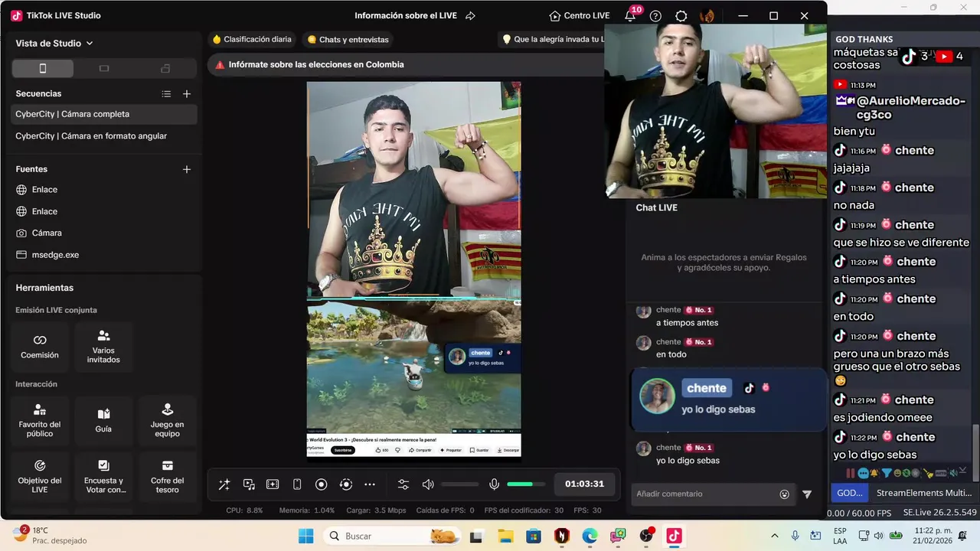980x551 pixels.
Task: Open Encuesta y Votar tool
Action: (103, 477)
